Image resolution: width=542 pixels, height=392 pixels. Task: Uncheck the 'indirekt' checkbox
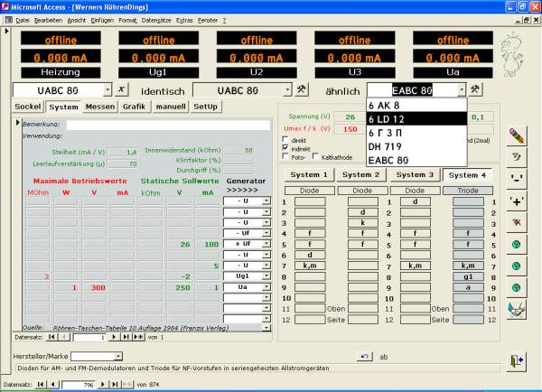click(285, 148)
